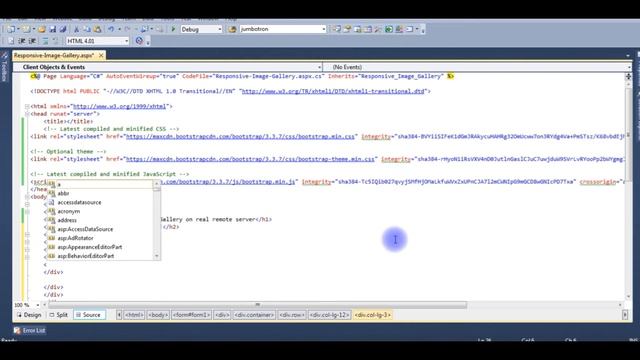Open the bootstrap.min.css href link
The width and height of the screenshot is (640, 360).
point(240,136)
